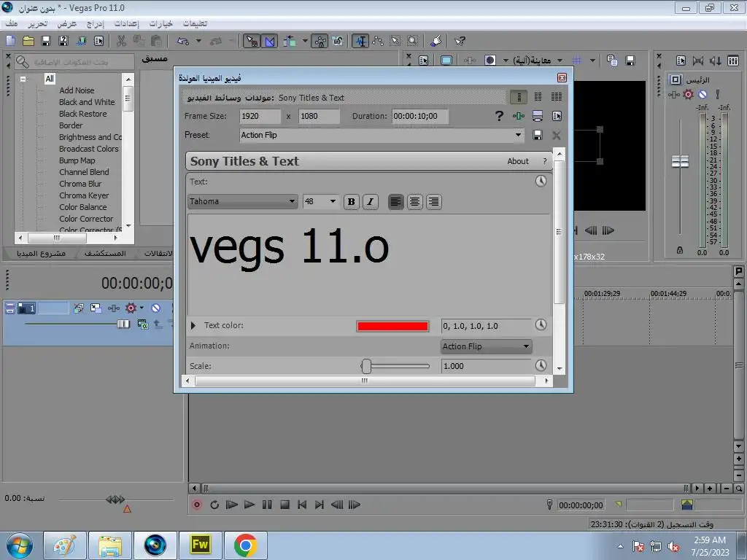The height and width of the screenshot is (560, 747).
Task: Click the Play button in transport bar
Action: pyautogui.click(x=249, y=505)
